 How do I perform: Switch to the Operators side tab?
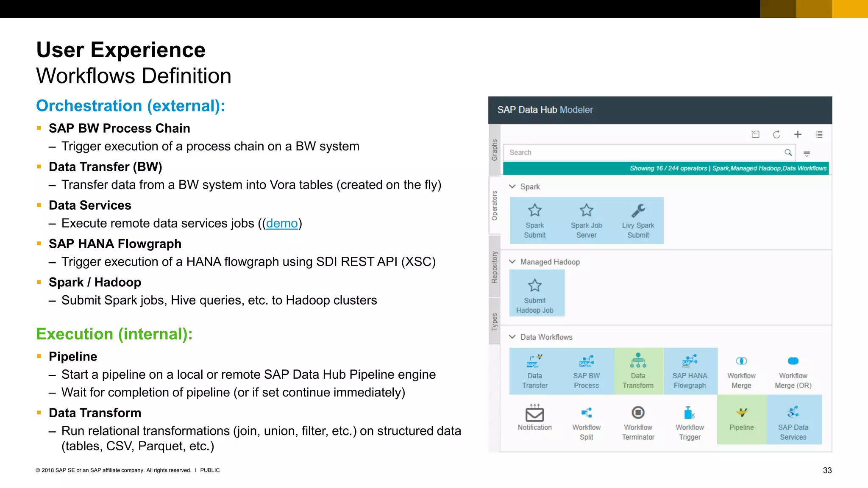click(494, 205)
